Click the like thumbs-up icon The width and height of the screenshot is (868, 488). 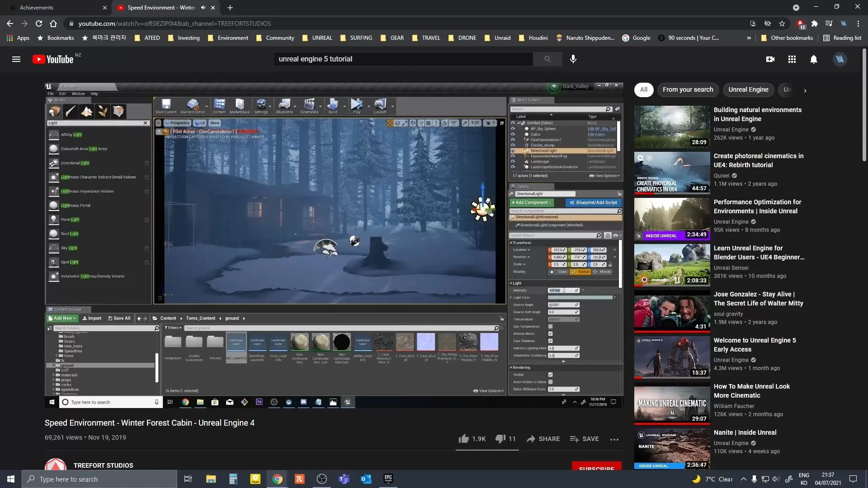(x=463, y=439)
